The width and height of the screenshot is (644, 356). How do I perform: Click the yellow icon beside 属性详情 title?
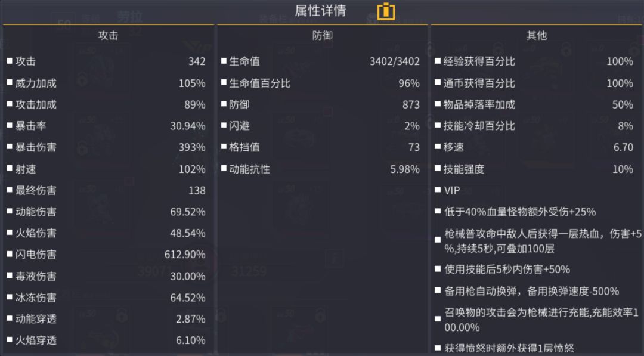386,11
